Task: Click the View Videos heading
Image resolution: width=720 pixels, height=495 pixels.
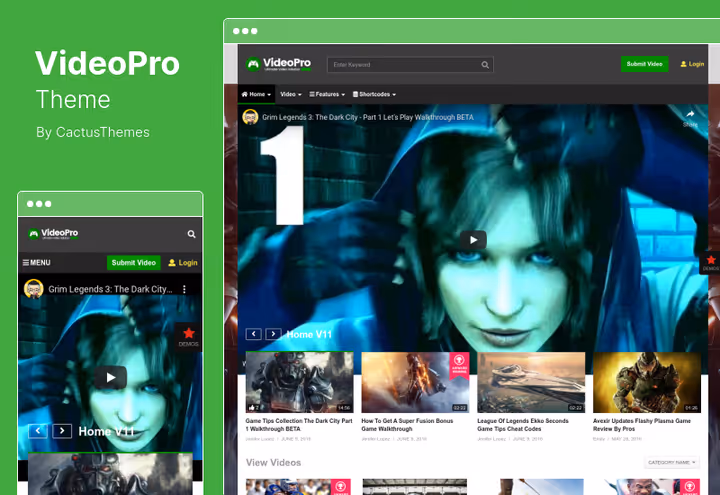Action: point(273,462)
